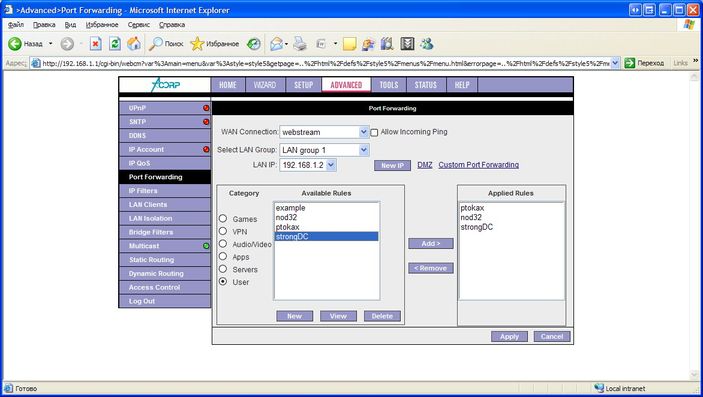Open the LAN IP dropdown
Screen dimensions: 703x397
(331, 165)
